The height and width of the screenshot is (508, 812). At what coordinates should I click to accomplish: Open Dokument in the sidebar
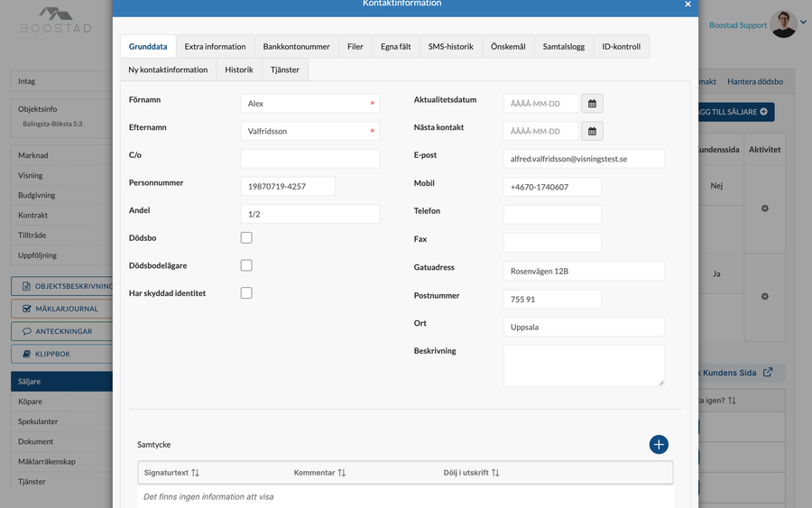[x=62, y=442]
